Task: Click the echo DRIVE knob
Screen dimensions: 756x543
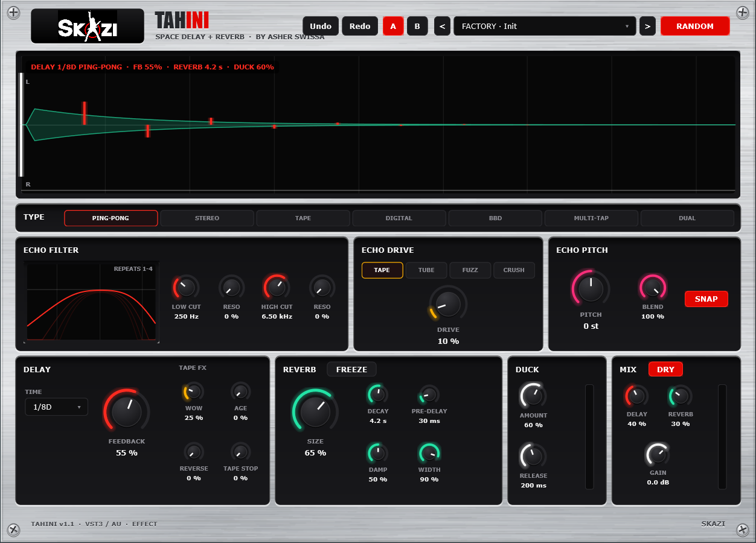Action: (448, 304)
